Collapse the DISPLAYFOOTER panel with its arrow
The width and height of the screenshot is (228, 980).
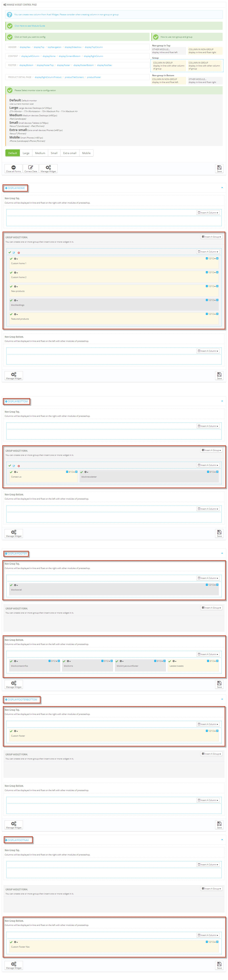coord(222,553)
